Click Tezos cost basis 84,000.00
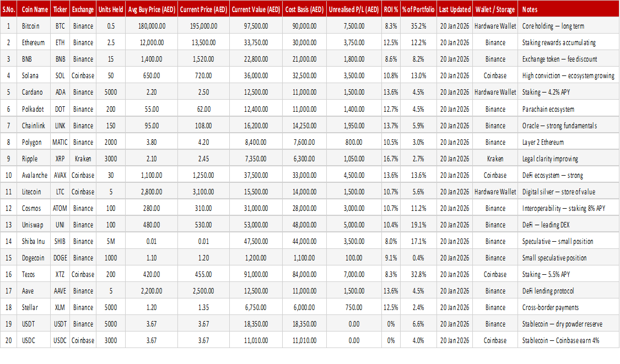Screen dimensions: 620x364 304,274
